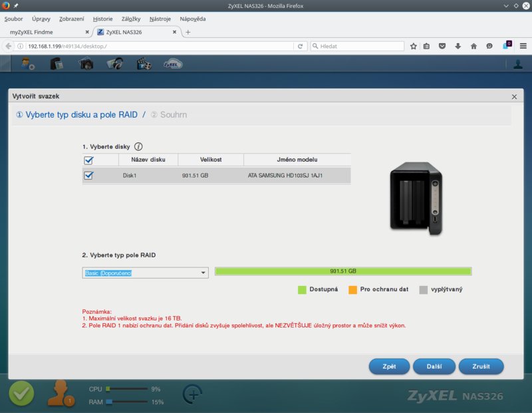Click the Jméno modelu column header

tap(297, 160)
